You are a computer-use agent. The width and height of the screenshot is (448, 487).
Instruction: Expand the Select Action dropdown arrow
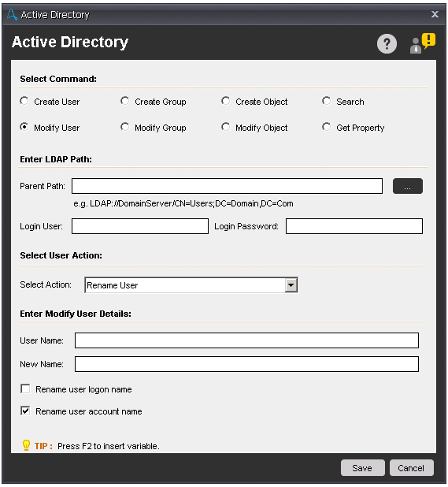(291, 285)
